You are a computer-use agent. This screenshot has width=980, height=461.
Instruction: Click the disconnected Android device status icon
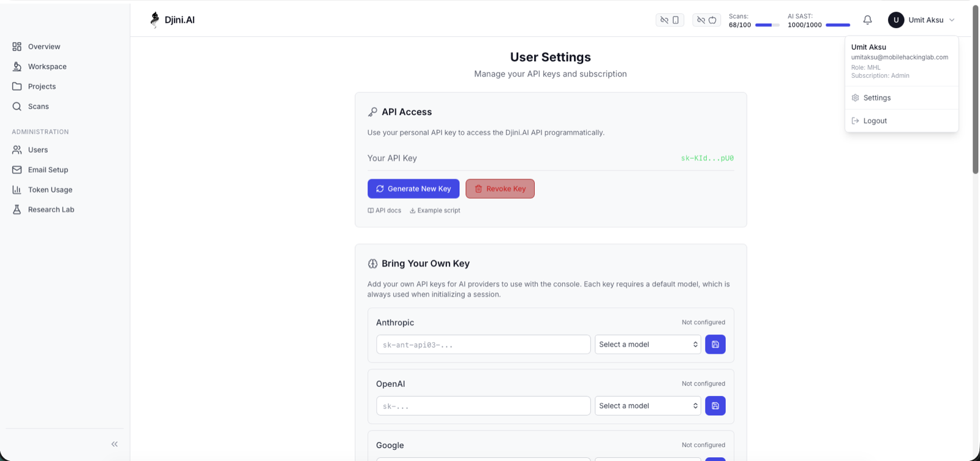669,20
